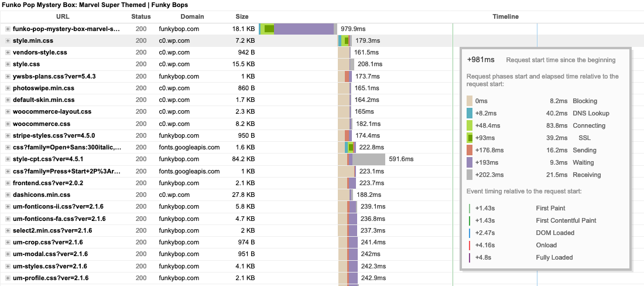The width and height of the screenshot is (644, 286).
Task: Expand the frontend.css?ver=2.0.2 row
Action: pyautogui.click(x=8, y=183)
